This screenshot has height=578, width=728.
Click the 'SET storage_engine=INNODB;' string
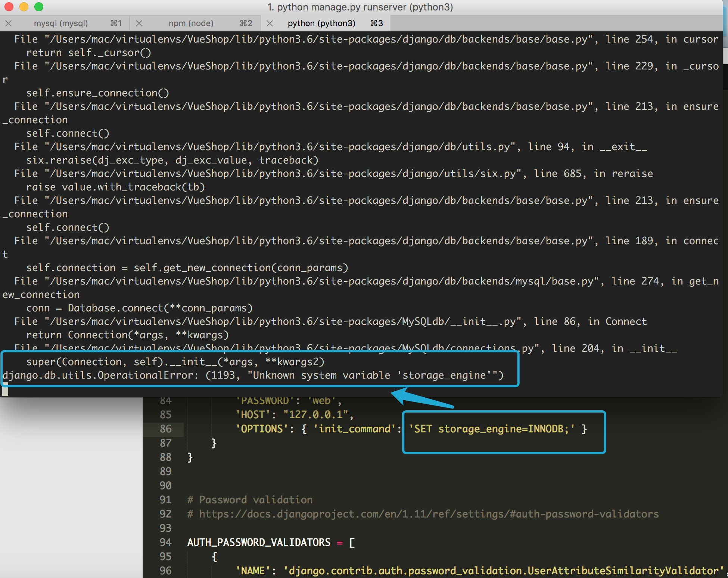coord(492,429)
